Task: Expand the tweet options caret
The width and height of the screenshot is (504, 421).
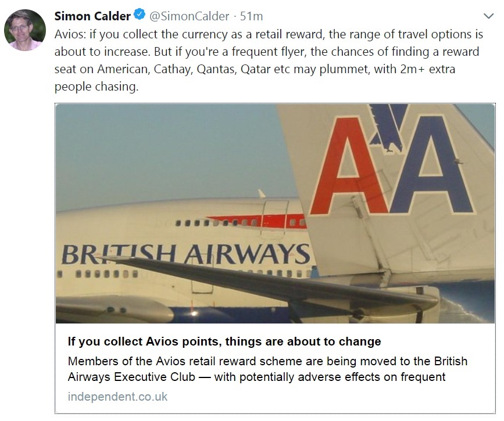Action: [x=488, y=16]
